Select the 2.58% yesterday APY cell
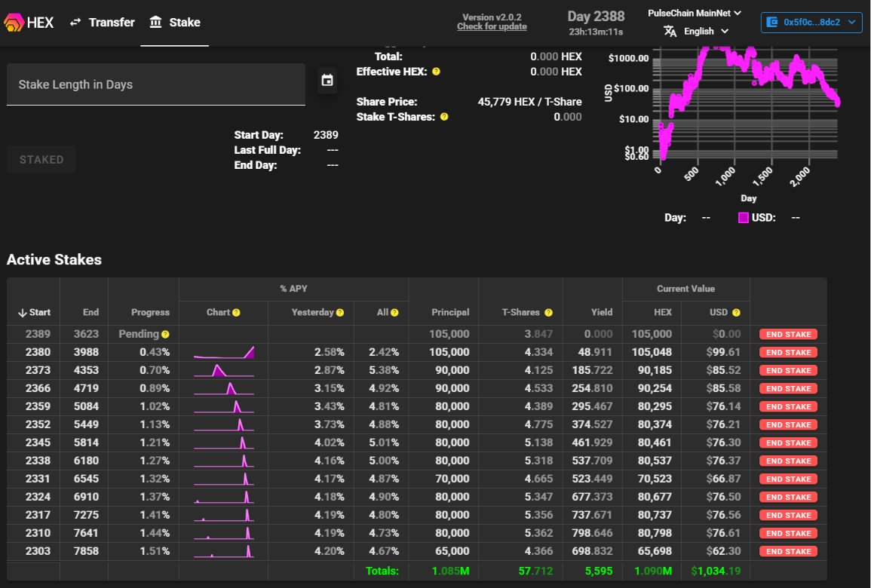 (x=329, y=352)
